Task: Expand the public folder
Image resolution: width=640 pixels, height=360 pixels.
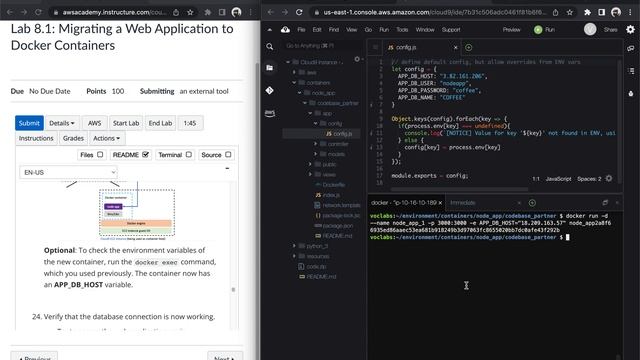Action: click(310, 164)
